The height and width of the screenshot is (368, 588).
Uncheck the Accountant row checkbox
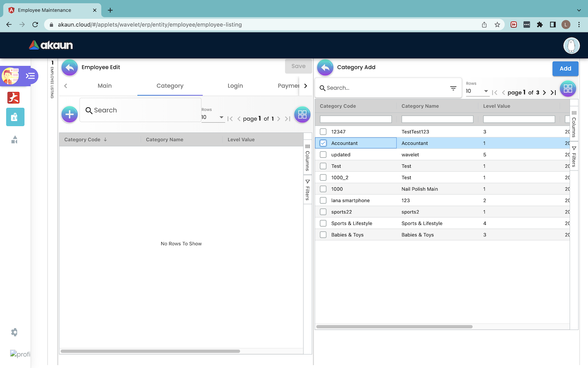click(x=323, y=143)
